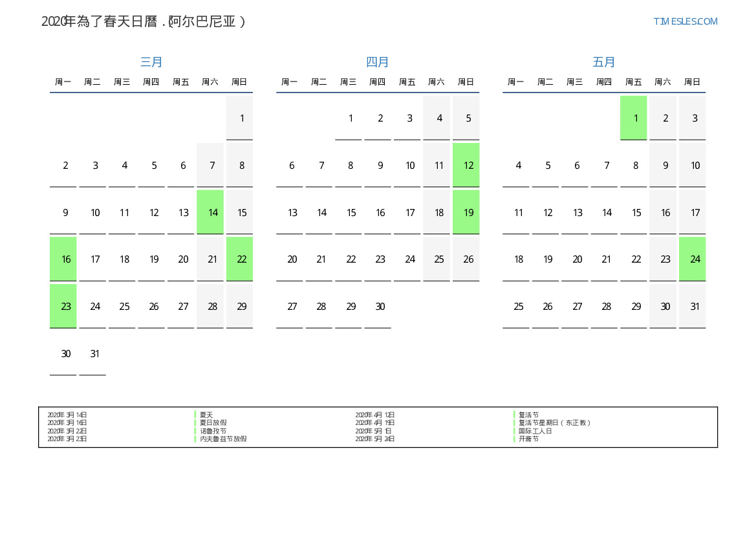Select the 开斋节 legend entry
This screenshot has height=535, width=756.
click(x=528, y=439)
